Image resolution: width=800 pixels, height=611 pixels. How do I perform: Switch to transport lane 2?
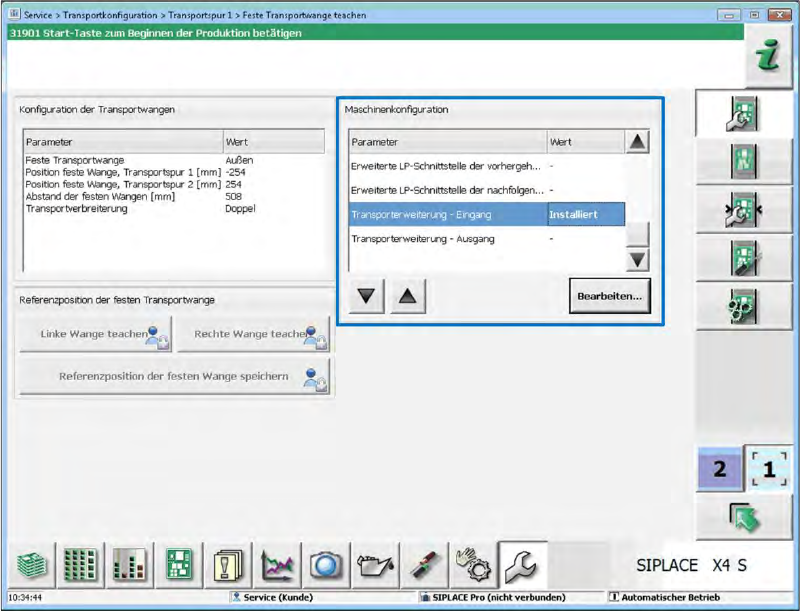[x=719, y=469]
